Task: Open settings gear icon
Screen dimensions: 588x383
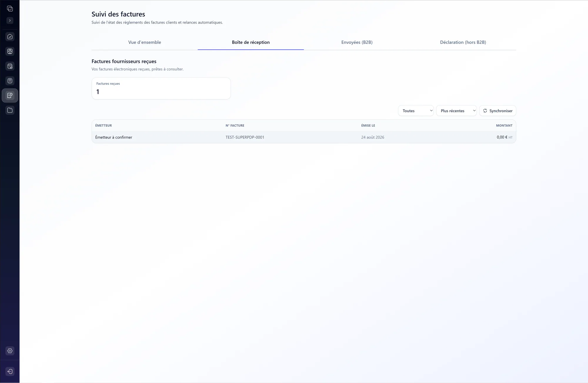Action: pyautogui.click(x=10, y=351)
